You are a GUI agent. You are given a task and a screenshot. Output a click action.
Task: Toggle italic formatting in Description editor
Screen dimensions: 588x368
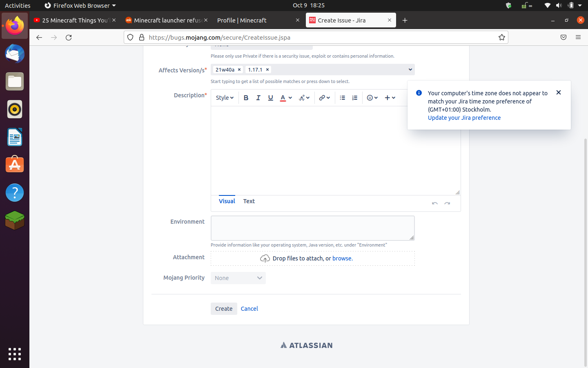pos(258,98)
